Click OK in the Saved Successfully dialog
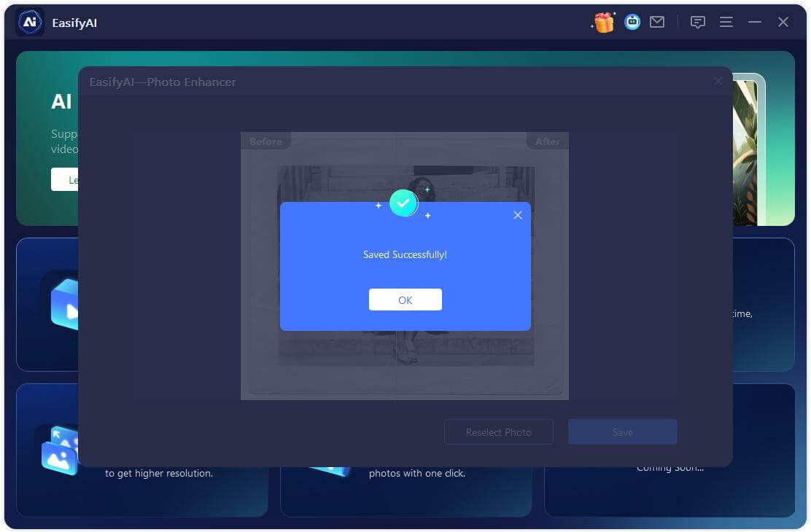The image size is (811, 532). 405,300
